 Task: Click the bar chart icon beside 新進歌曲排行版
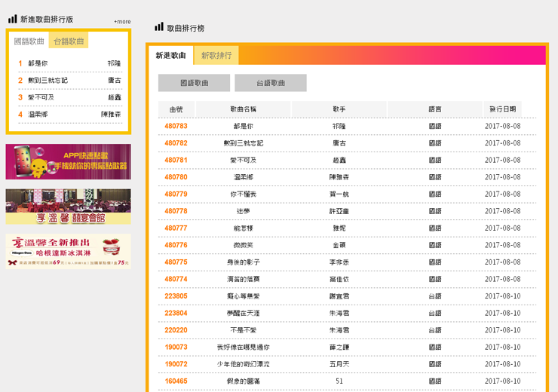13,19
